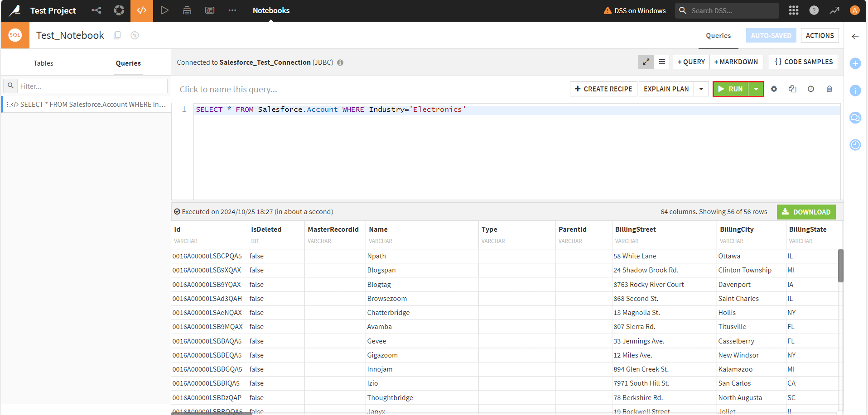868x415 pixels.
Task: Open the right panel Discussions icon
Action: [855, 118]
